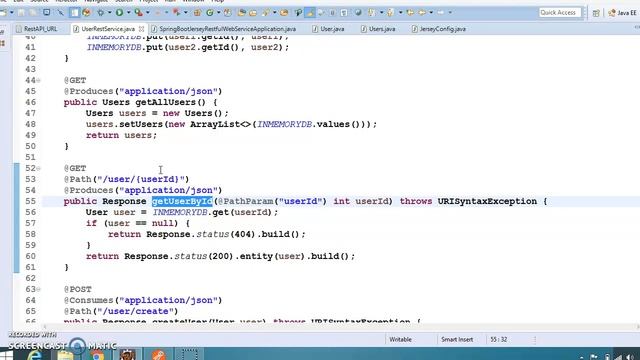The image size is (640, 360).
Task: Click the round globe icon in toolbar
Action: point(358,13)
